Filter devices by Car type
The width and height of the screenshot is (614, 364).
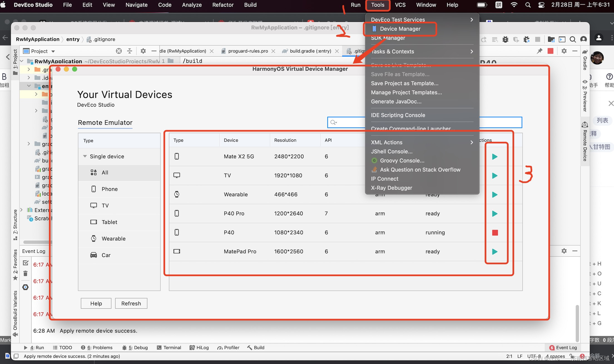click(119, 255)
